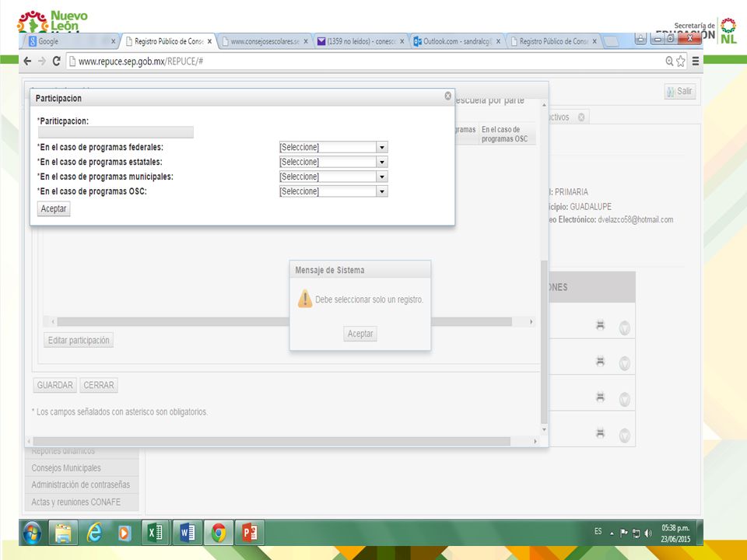Open Consejos Municipales in the side menu

[66, 468]
